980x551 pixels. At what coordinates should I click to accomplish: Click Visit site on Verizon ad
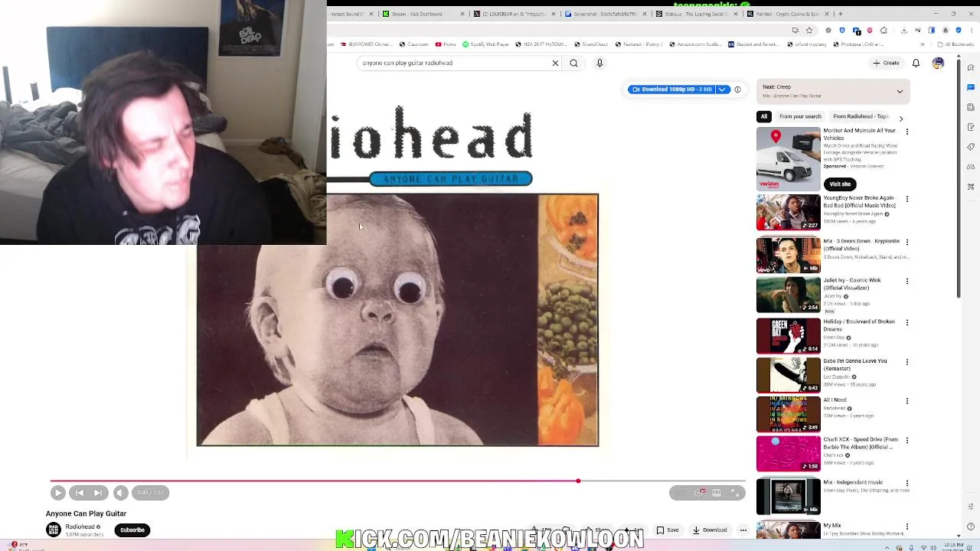840,184
